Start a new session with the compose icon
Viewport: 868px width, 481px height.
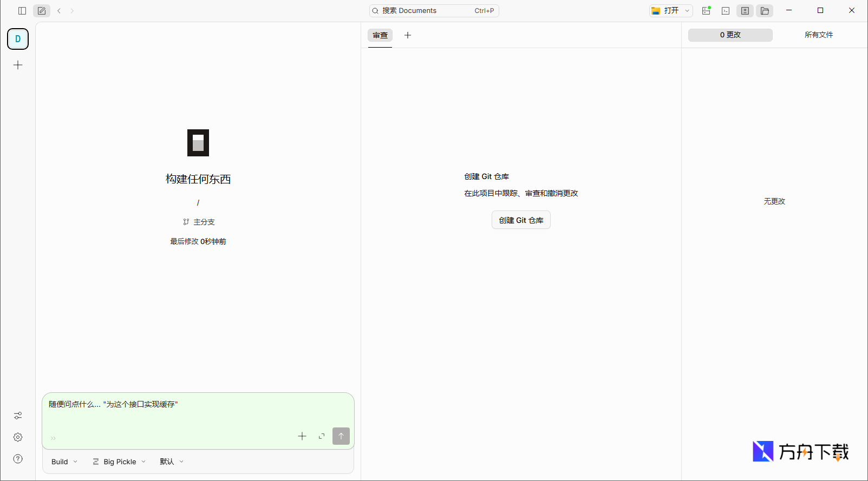click(x=42, y=11)
